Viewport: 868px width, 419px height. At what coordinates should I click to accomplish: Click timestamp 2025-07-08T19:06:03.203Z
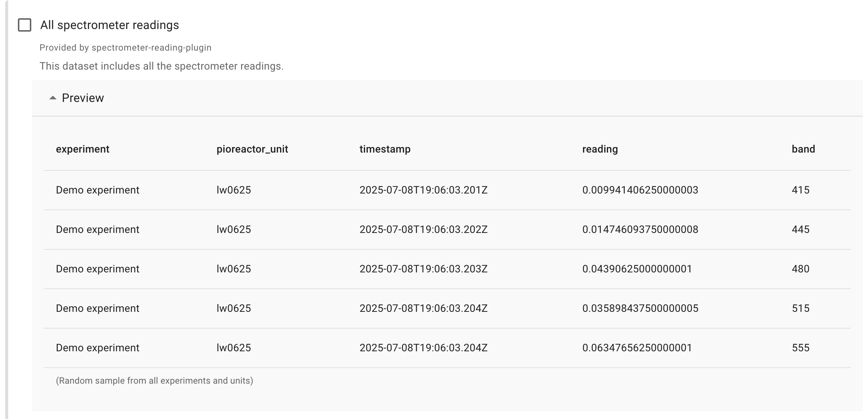[424, 269]
